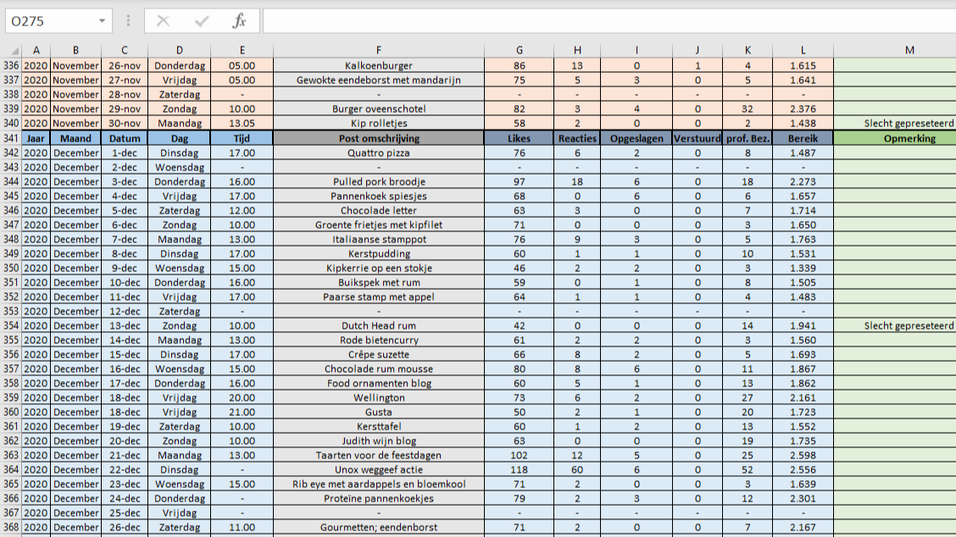The height and width of the screenshot is (537, 956).
Task: Select the time cell '13.05'
Action: click(x=242, y=123)
